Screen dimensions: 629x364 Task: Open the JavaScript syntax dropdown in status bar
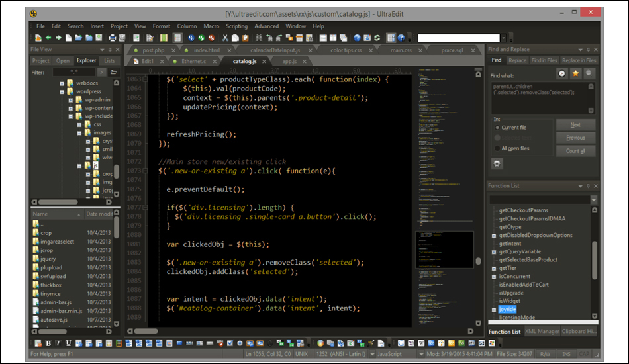point(421,354)
